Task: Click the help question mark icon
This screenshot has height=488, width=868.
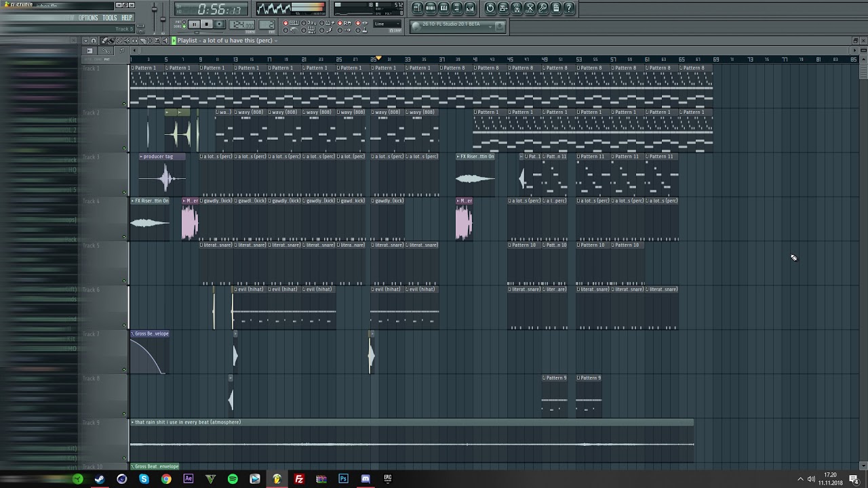Action: (569, 8)
